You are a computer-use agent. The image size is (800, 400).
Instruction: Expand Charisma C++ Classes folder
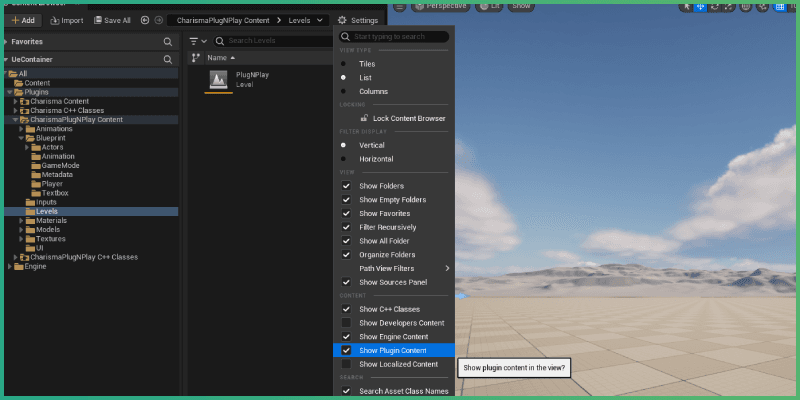click(x=15, y=110)
